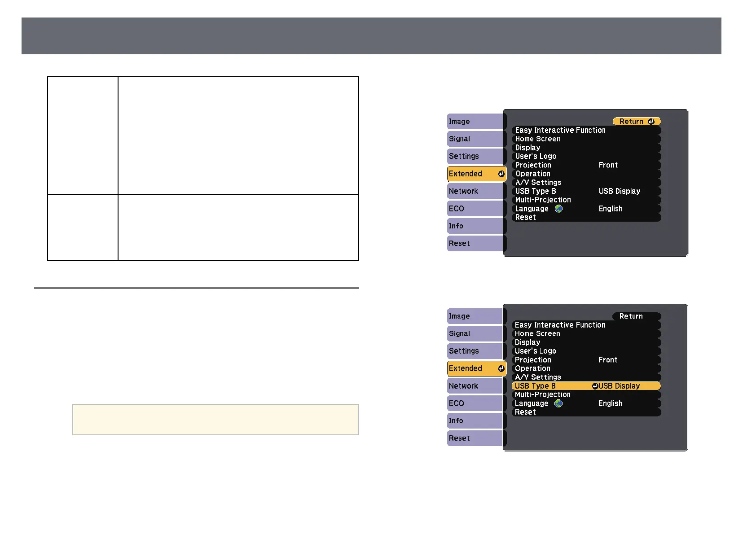
Task: Choose the Display item in the lower menu
Action: coord(586,342)
